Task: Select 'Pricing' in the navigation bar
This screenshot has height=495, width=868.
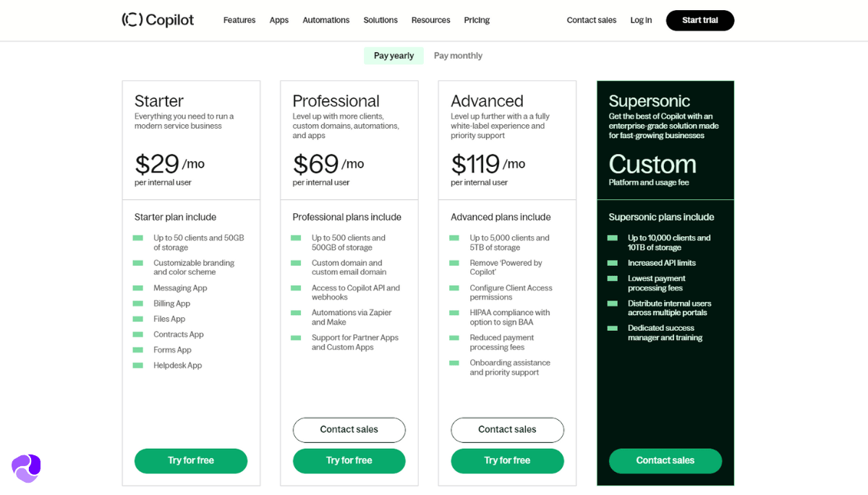Action: tap(477, 20)
